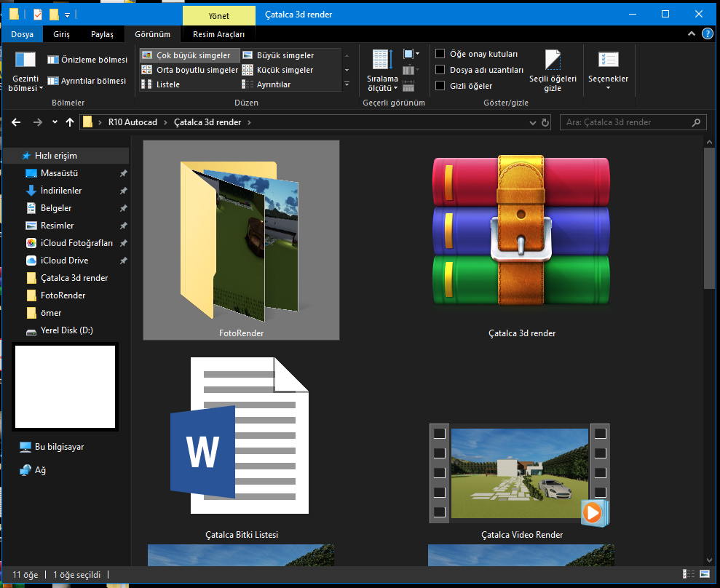Toggle the Ayrıntılar bölmesi pane

tap(87, 81)
